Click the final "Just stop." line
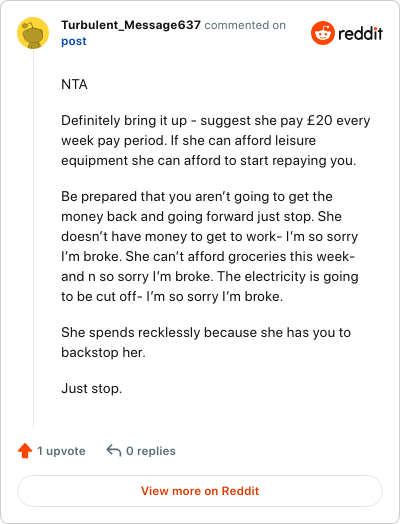 [92, 388]
